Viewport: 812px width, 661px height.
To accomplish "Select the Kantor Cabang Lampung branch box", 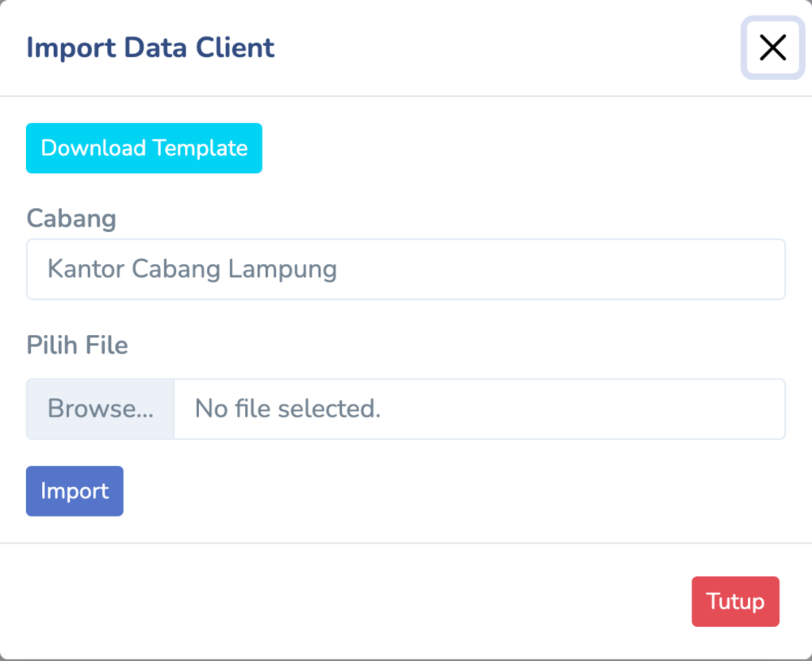I will pos(405,270).
